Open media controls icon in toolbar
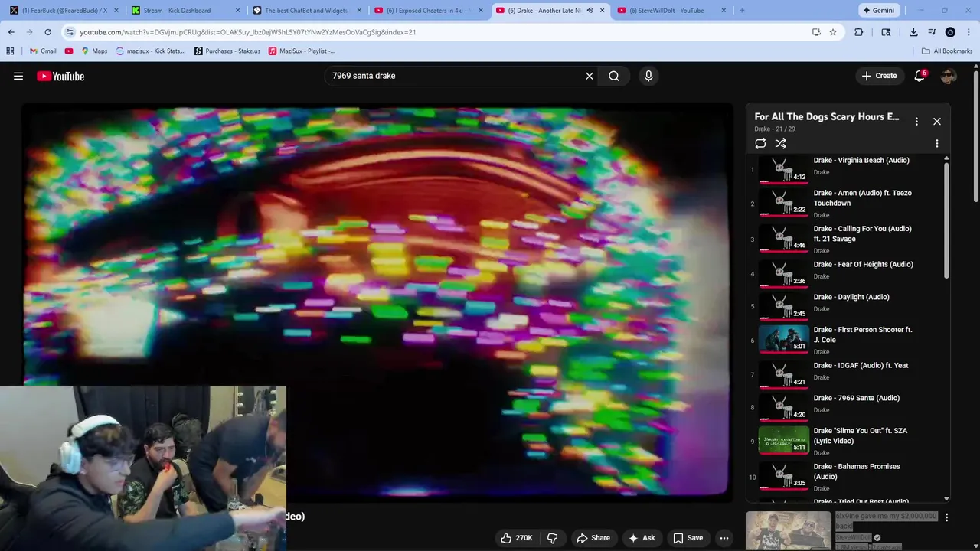980x551 pixels. 932,32
